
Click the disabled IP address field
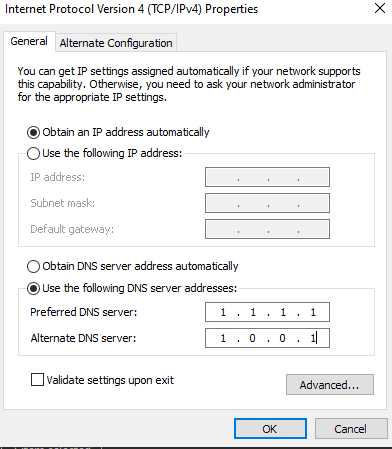click(267, 177)
